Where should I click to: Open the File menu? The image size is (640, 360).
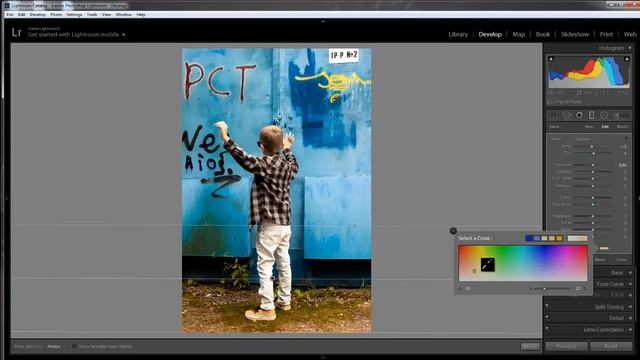[9, 15]
